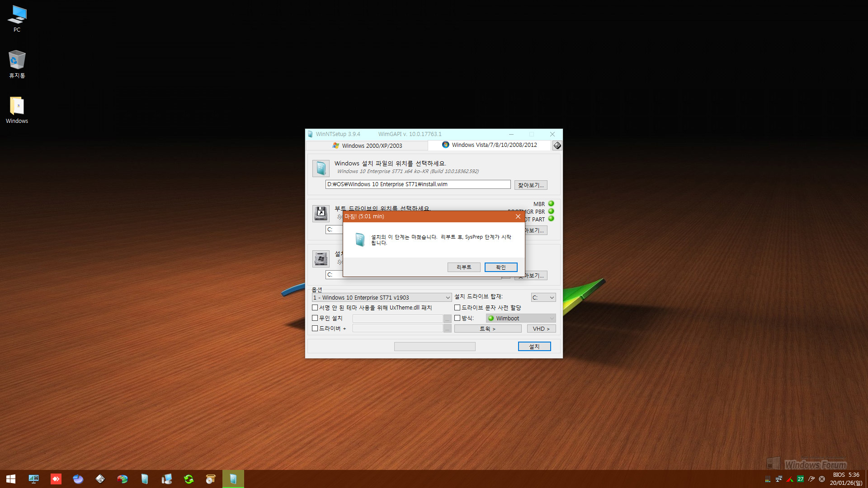Enable the 드라이버 + checkbox
The image size is (868, 488).
315,328
